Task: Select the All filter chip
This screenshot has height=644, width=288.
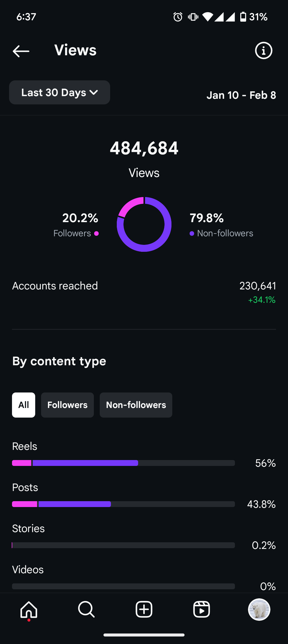Action: tap(23, 405)
